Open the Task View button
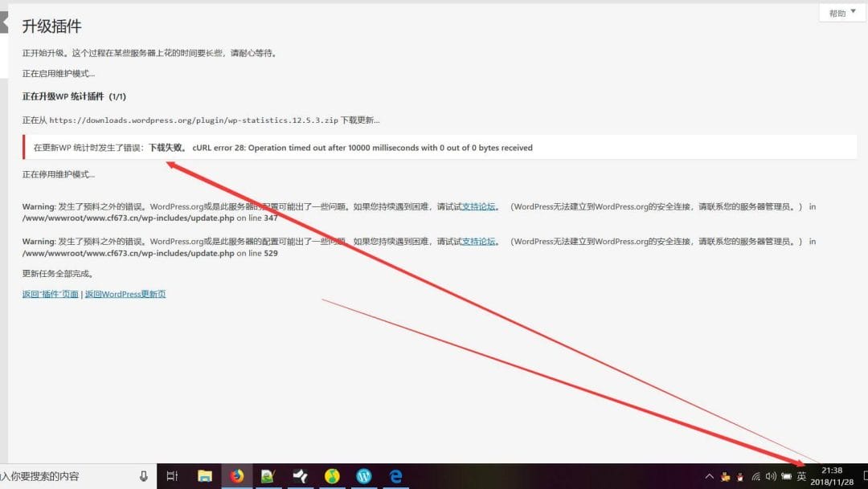 (172, 476)
